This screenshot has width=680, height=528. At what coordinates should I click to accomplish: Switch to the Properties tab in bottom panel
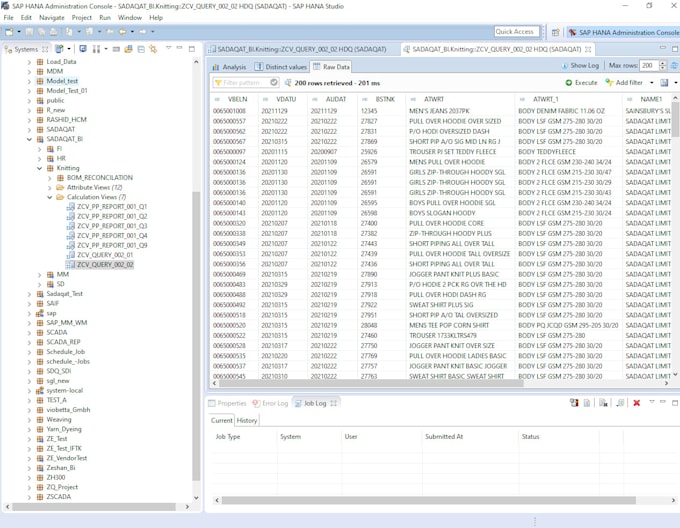tap(227, 403)
